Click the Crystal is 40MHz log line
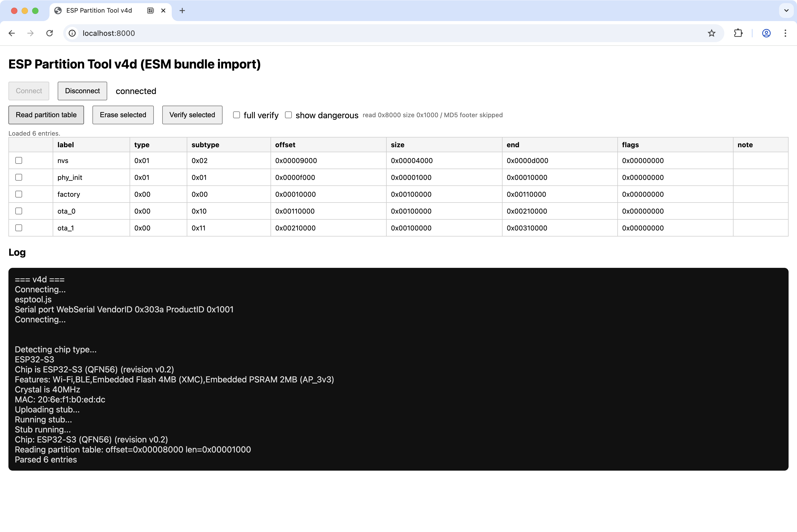The width and height of the screenshot is (797, 532). tap(47, 390)
